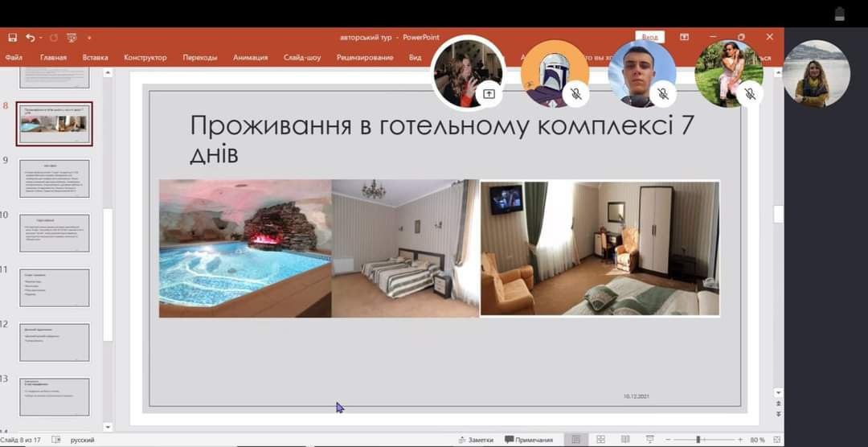Click the spell check icon in status bar
The image size is (868, 447).
coord(55,440)
